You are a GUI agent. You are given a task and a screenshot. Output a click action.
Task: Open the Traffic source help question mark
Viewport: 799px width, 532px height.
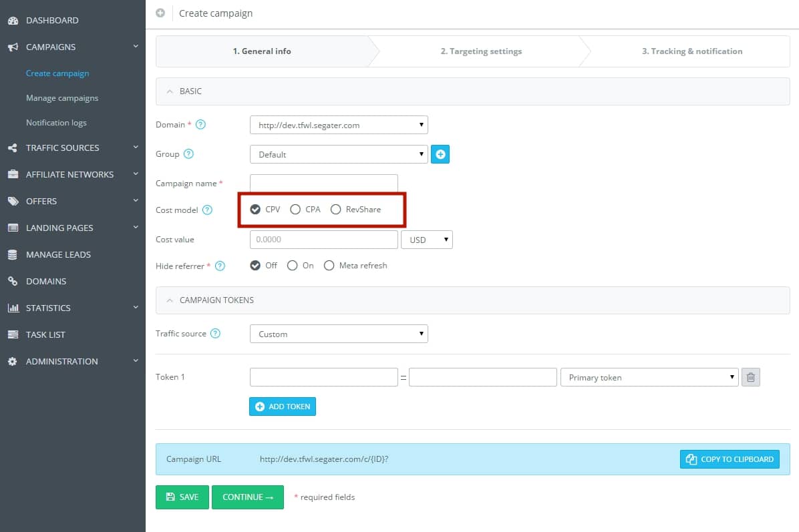[216, 334]
